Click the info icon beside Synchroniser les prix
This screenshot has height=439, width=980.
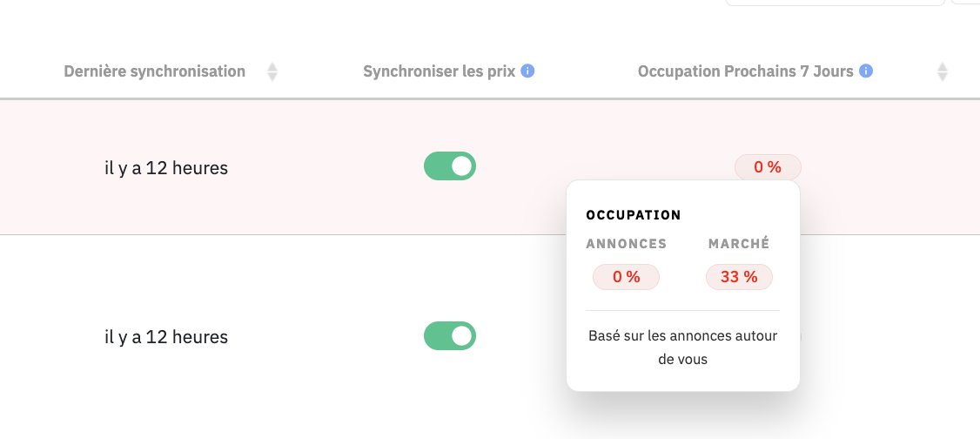(x=527, y=71)
